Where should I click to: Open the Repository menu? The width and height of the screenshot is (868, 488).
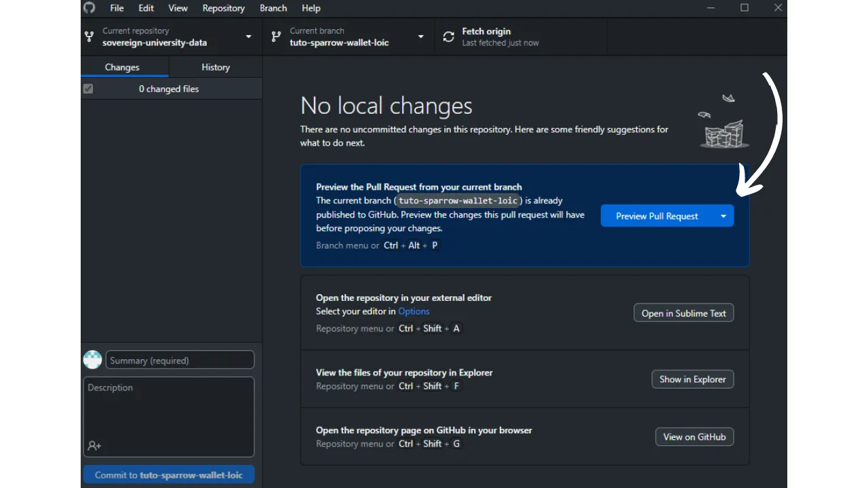[223, 8]
